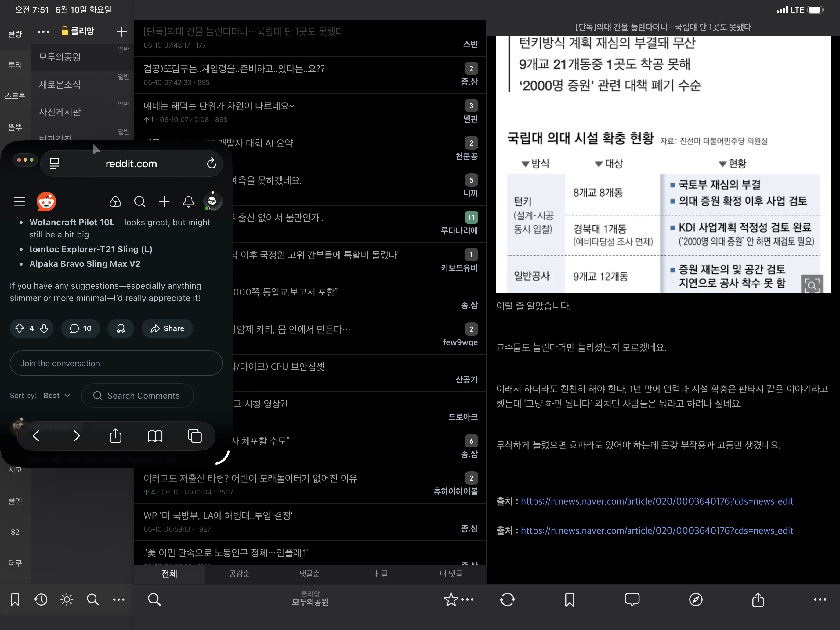Image resolution: width=840 pixels, height=630 pixels.
Task: Refresh the article with circular arrows icon
Action: [x=507, y=599]
